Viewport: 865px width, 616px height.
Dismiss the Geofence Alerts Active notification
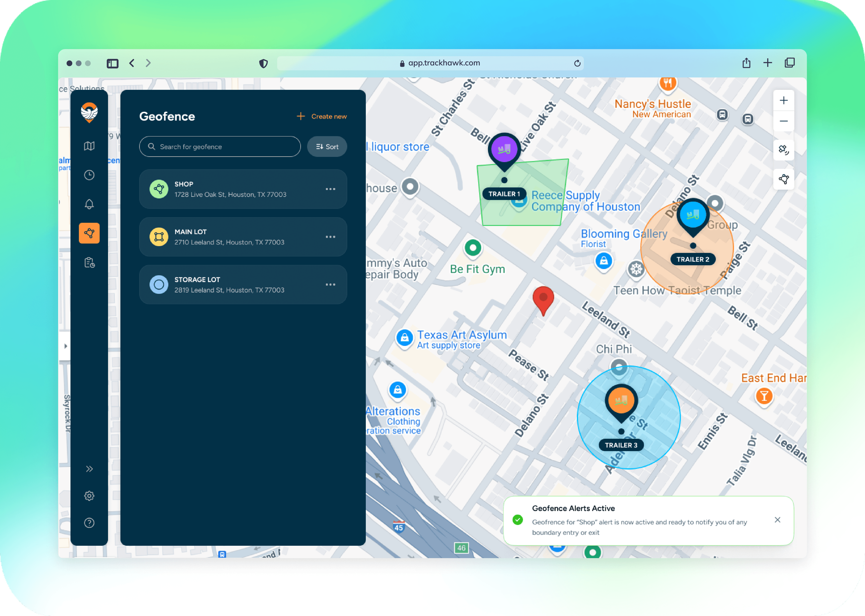coord(777,520)
